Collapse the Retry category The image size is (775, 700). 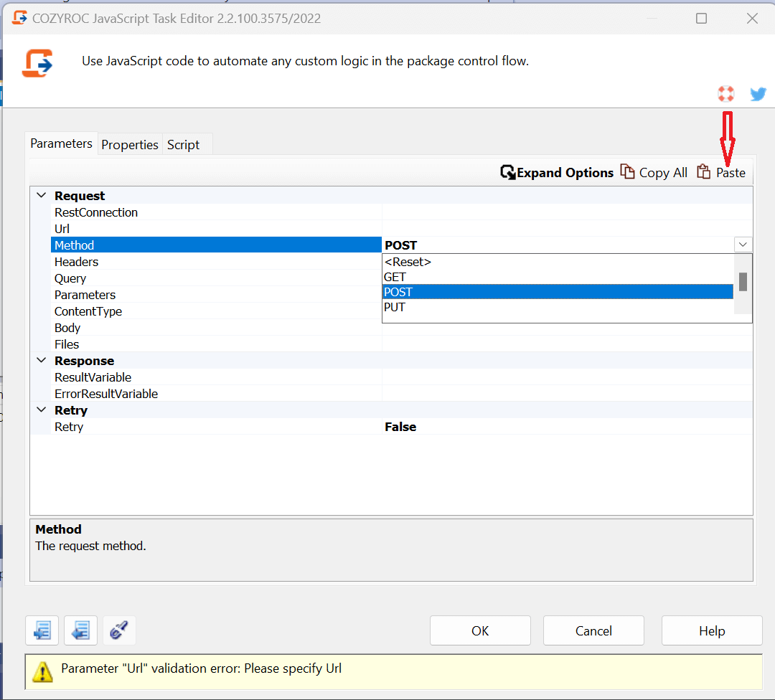[42, 410]
